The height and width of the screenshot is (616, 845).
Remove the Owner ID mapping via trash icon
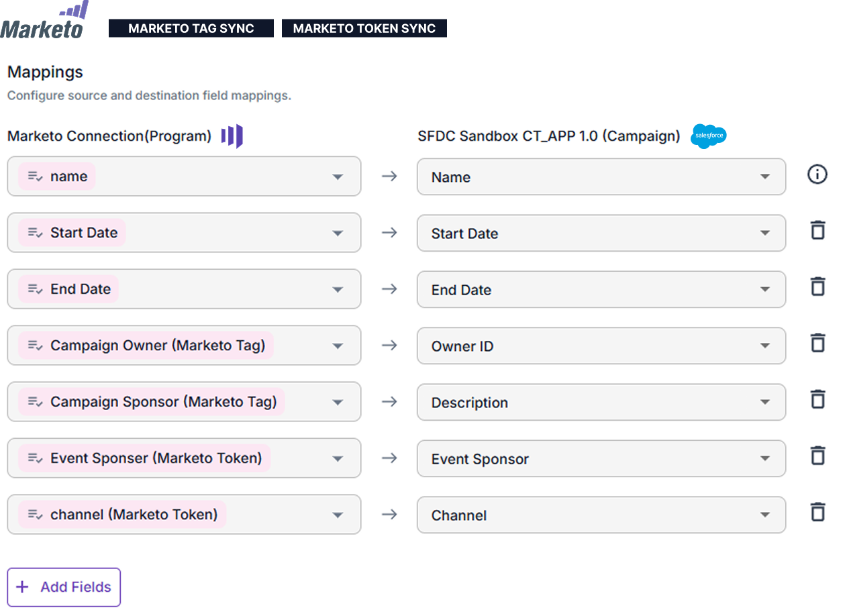(x=817, y=343)
